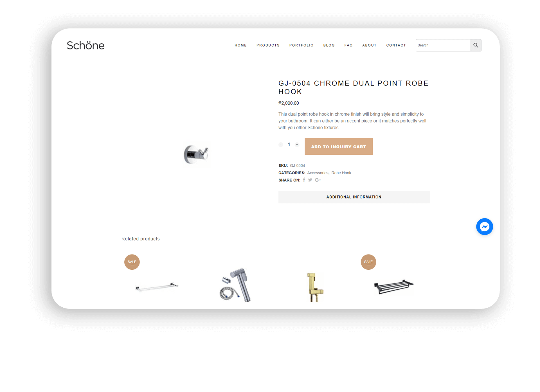Click the robe hook product image
540x392 pixels.
(x=196, y=155)
